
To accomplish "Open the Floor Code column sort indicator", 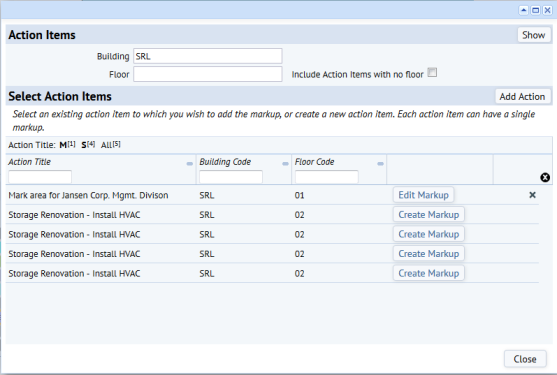I will pyautogui.click(x=380, y=164).
